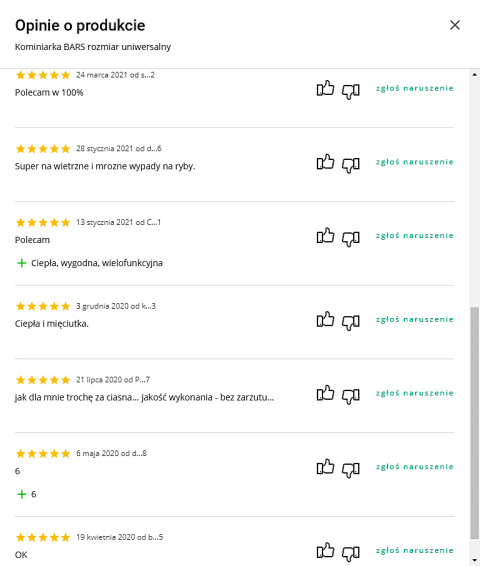Image resolution: width=480 pixels, height=566 pixels.
Task: Thumbs up the 6 maja 2020 review
Action: coord(325,466)
